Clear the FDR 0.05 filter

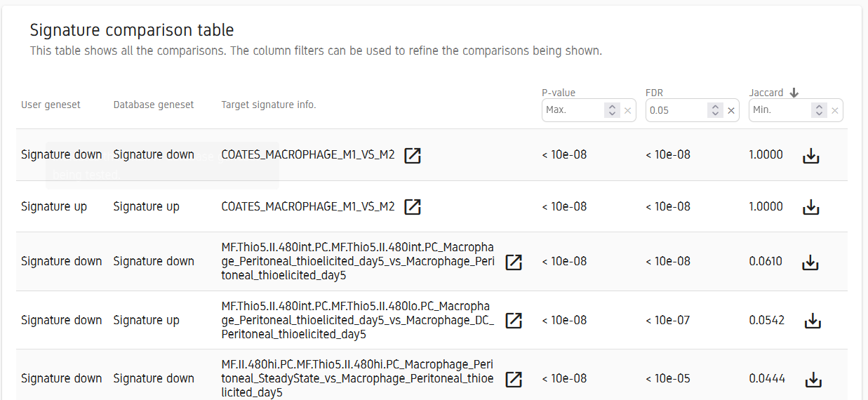pos(731,110)
